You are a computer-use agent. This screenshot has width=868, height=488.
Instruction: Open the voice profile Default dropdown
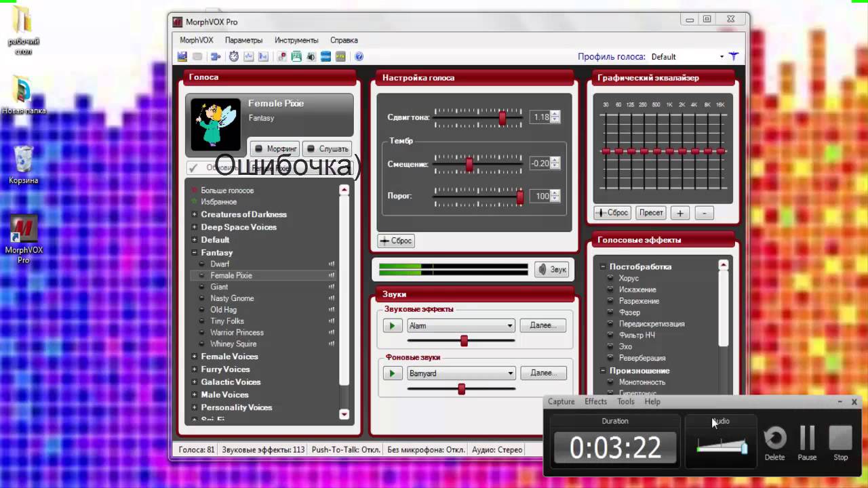(x=722, y=57)
